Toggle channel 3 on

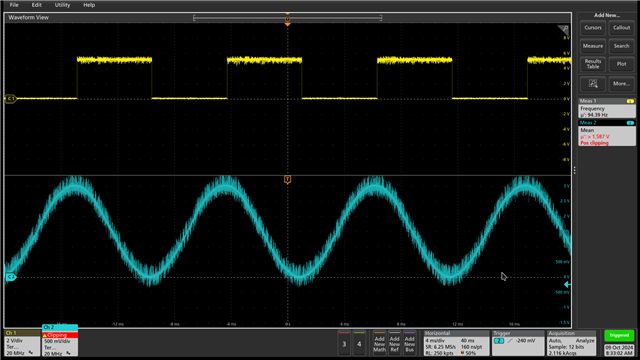(x=344, y=343)
